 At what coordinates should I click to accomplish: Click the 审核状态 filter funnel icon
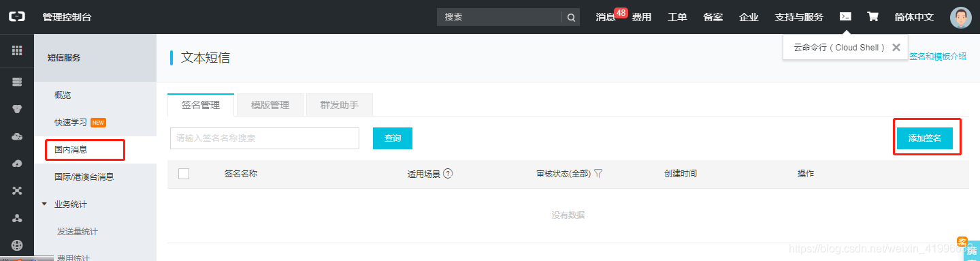pyautogui.click(x=598, y=174)
